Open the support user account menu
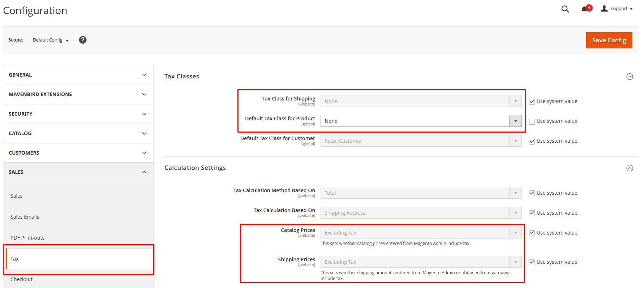The image size is (644, 288). (617, 9)
